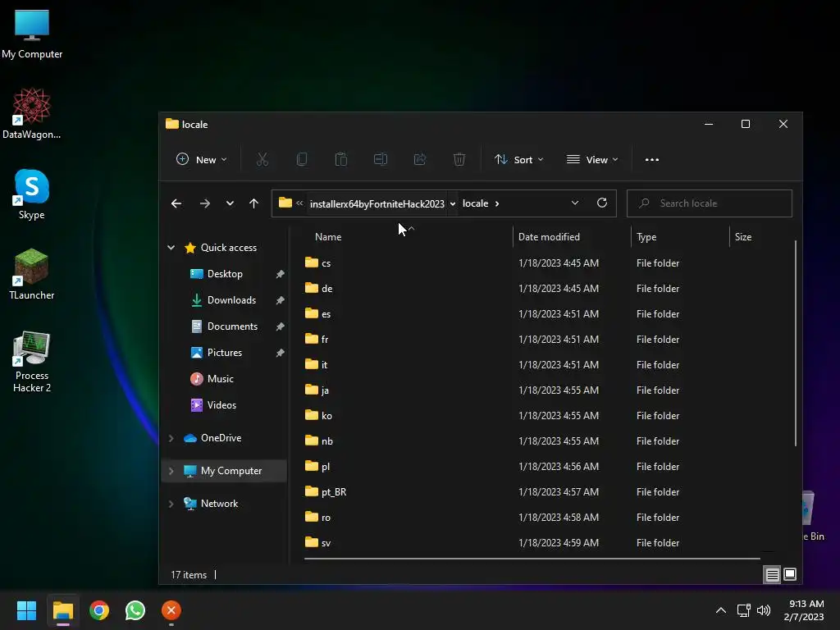
Task: Select the My Computer desktop icon
Action: (32, 34)
